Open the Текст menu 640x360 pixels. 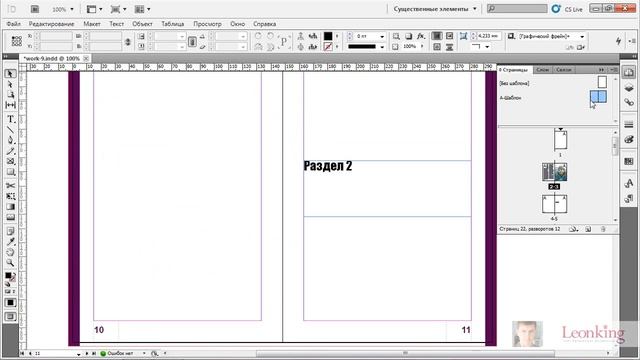point(116,24)
